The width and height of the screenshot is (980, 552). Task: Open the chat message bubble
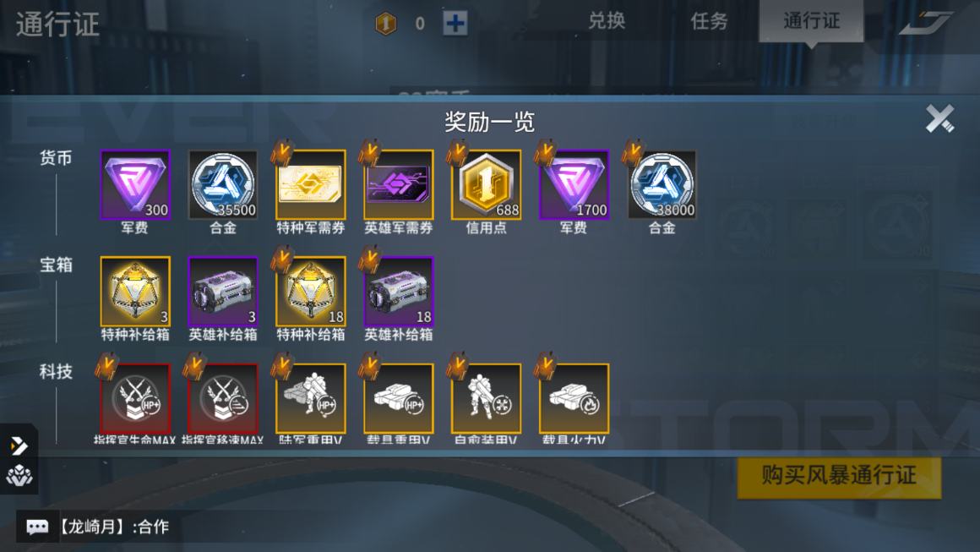37,527
